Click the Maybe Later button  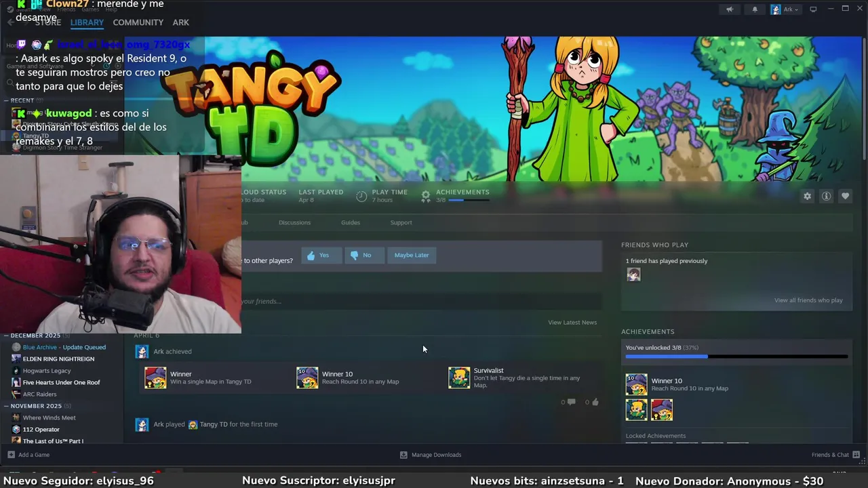click(412, 256)
